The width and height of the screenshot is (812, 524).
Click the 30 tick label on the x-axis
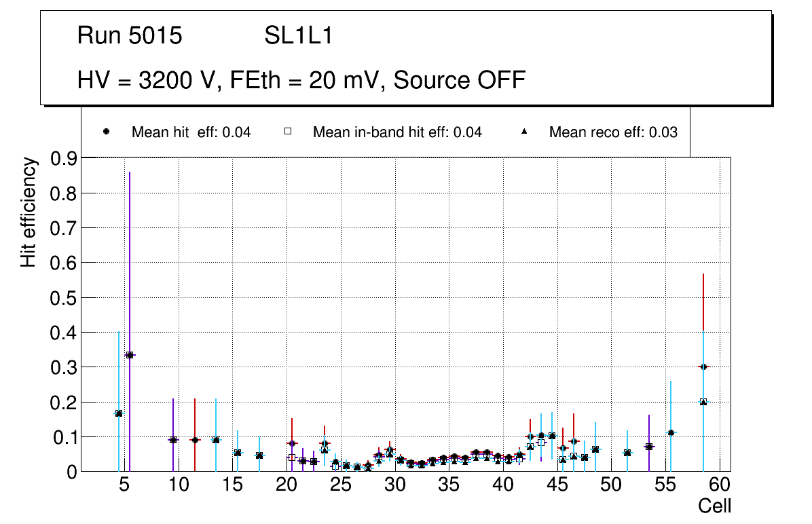(394, 485)
